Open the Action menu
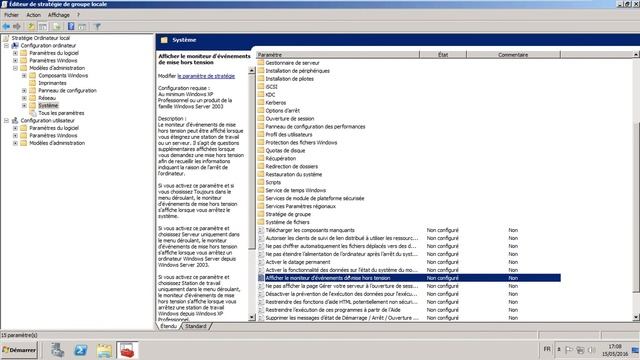The width and height of the screenshot is (640, 360). [x=33, y=15]
